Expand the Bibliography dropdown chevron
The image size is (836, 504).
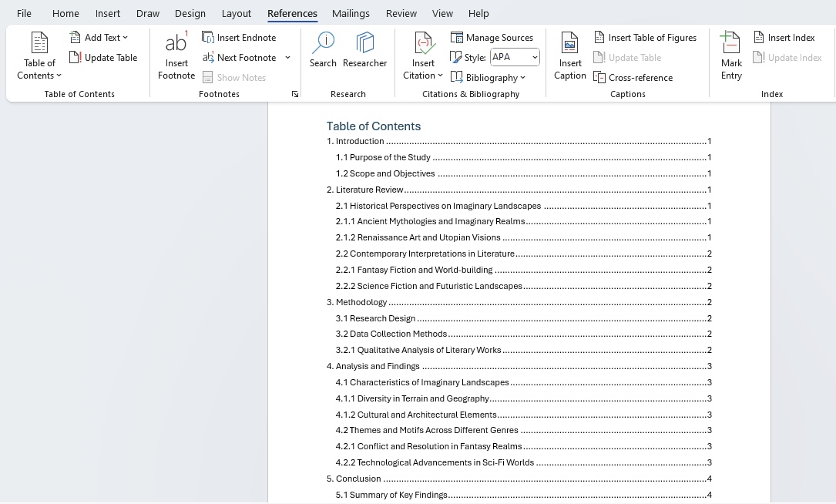point(523,78)
